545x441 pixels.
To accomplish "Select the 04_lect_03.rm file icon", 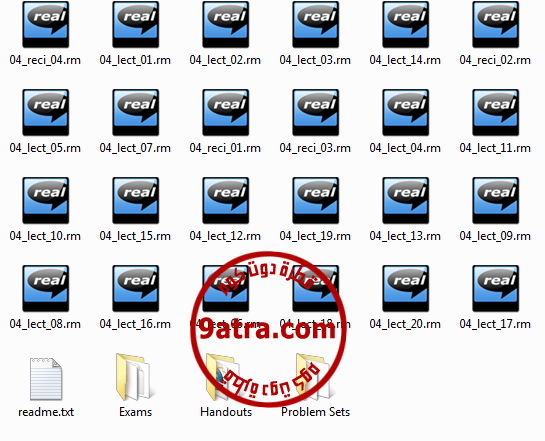I will coord(316,24).
